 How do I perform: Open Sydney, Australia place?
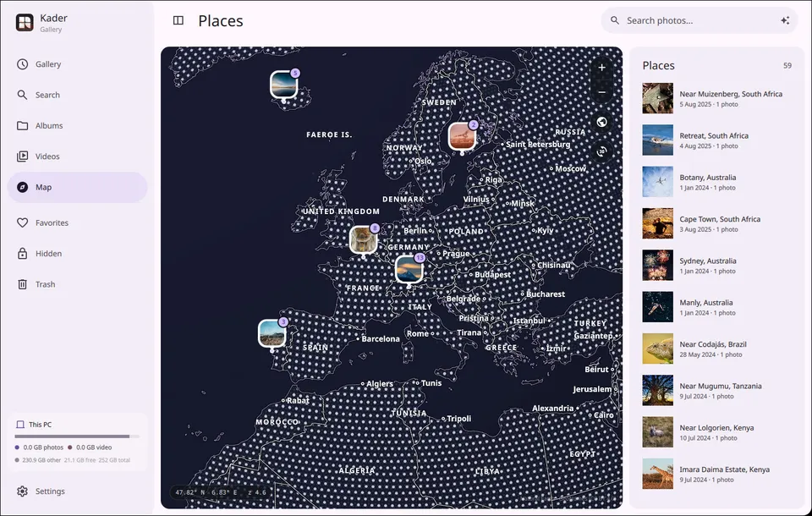(717, 266)
